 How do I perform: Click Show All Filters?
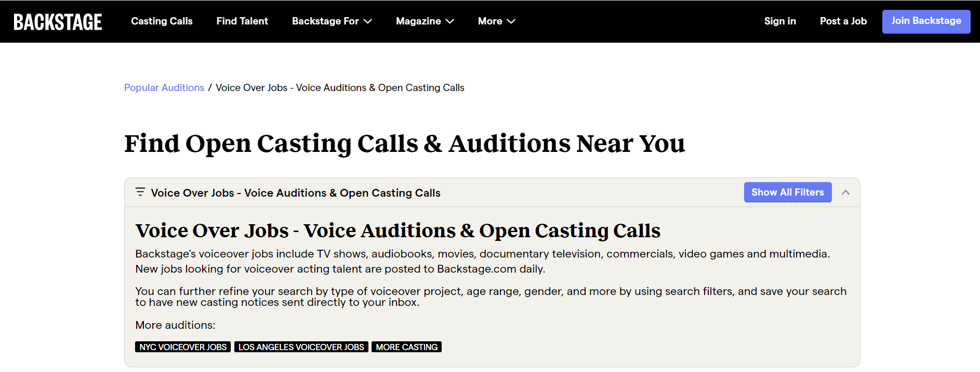[788, 193]
